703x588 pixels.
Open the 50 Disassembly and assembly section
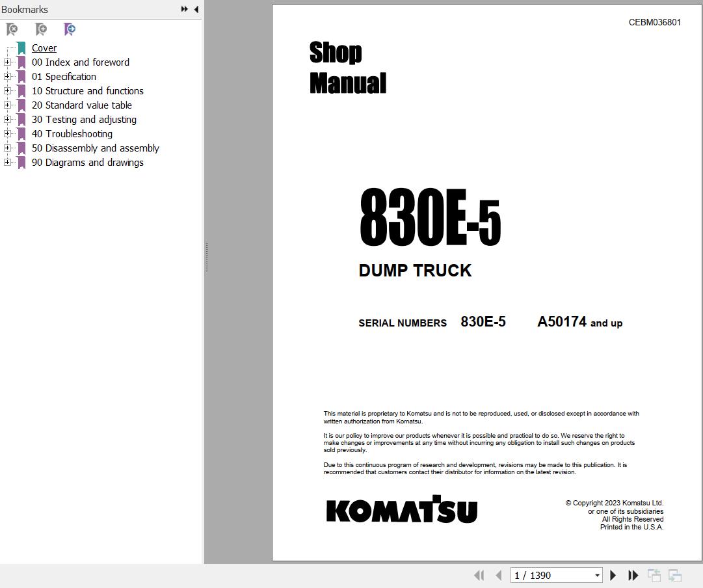click(95, 148)
